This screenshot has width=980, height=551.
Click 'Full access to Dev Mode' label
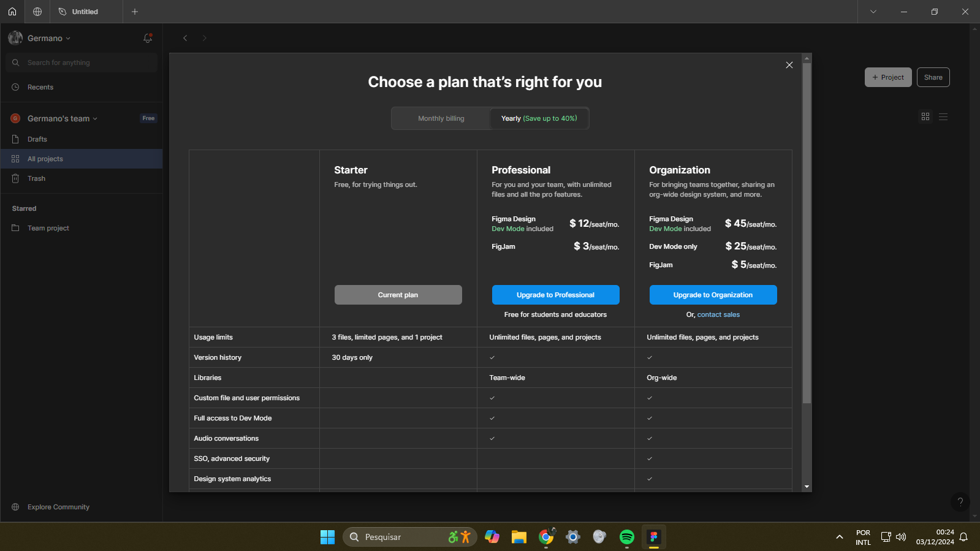point(233,418)
